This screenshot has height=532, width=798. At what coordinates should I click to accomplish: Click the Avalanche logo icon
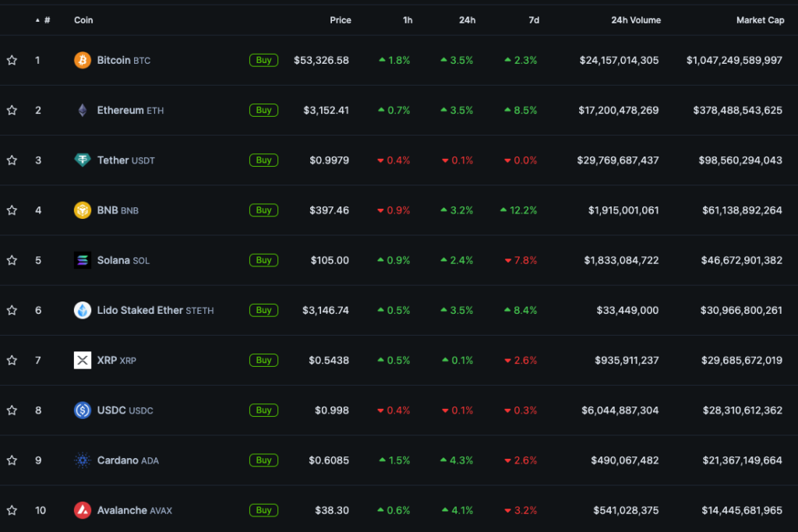(x=83, y=510)
